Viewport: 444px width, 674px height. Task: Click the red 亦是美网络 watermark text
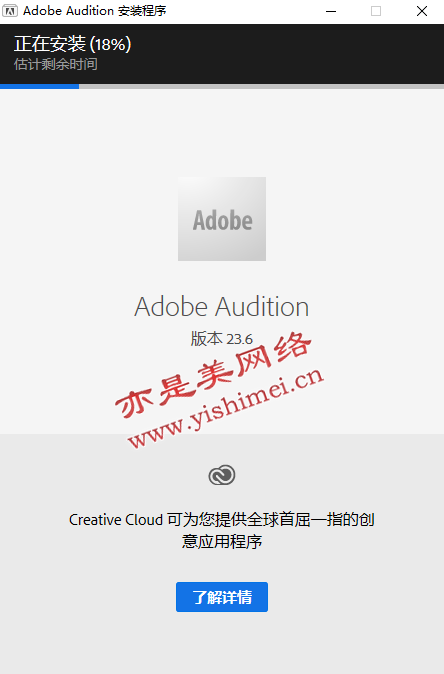coord(213,375)
